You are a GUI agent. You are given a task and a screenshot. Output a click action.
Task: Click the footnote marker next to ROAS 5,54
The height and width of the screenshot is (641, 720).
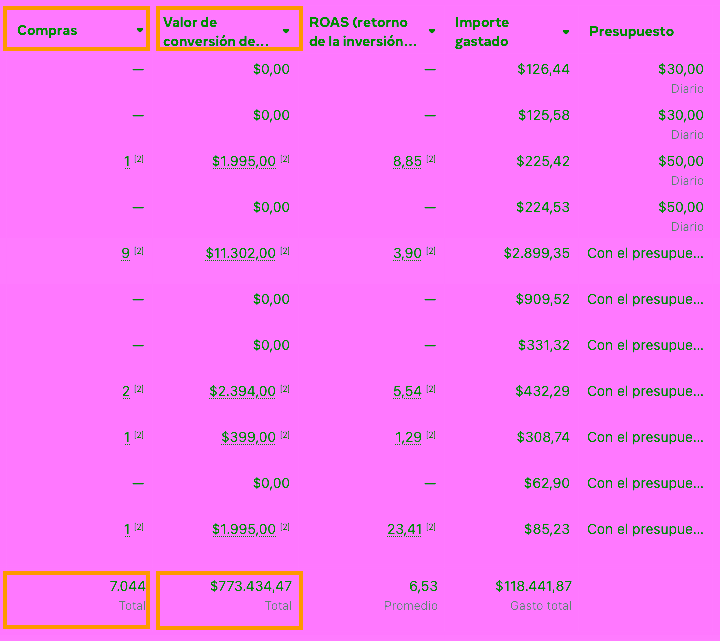point(431,389)
